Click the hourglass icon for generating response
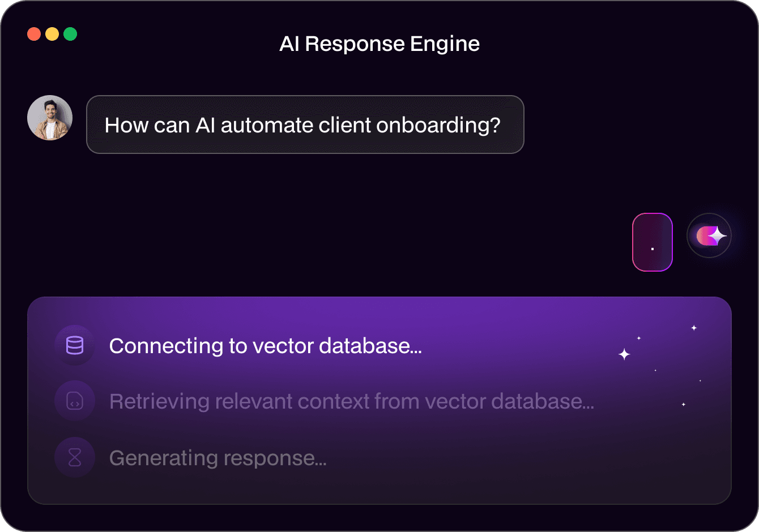Screen dimensions: 759x532 point(74,457)
